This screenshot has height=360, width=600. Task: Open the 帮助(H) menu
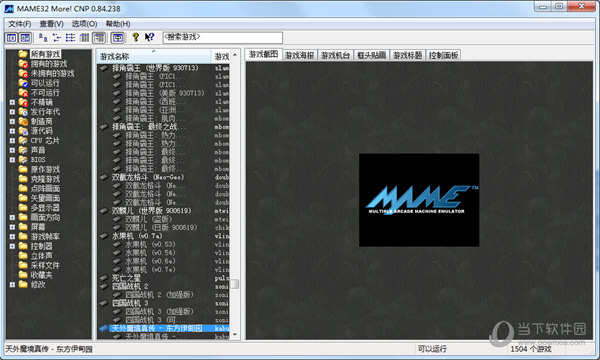(x=118, y=24)
